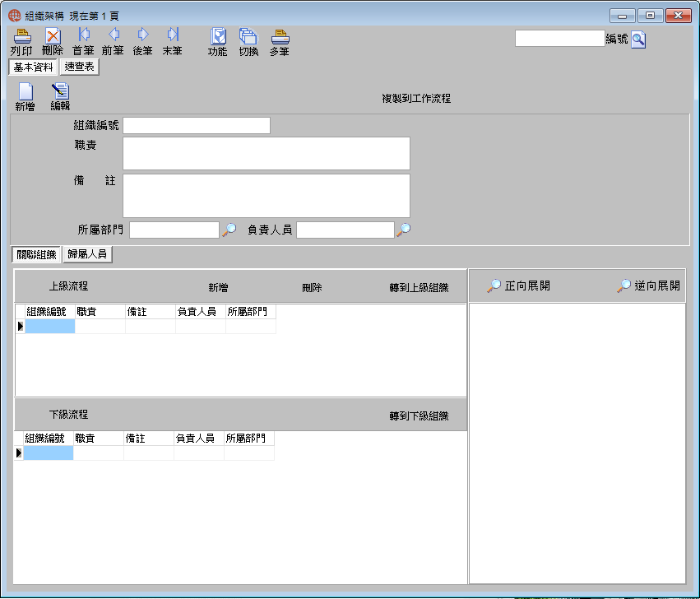
Task: Click 備註 column header in 上級流程 grid
Action: tap(151, 311)
